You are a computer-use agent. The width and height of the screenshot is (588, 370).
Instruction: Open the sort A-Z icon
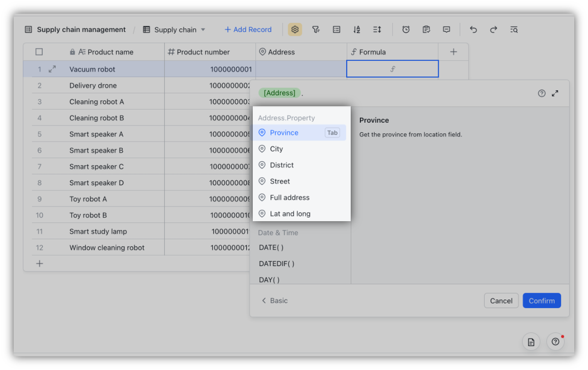point(357,29)
